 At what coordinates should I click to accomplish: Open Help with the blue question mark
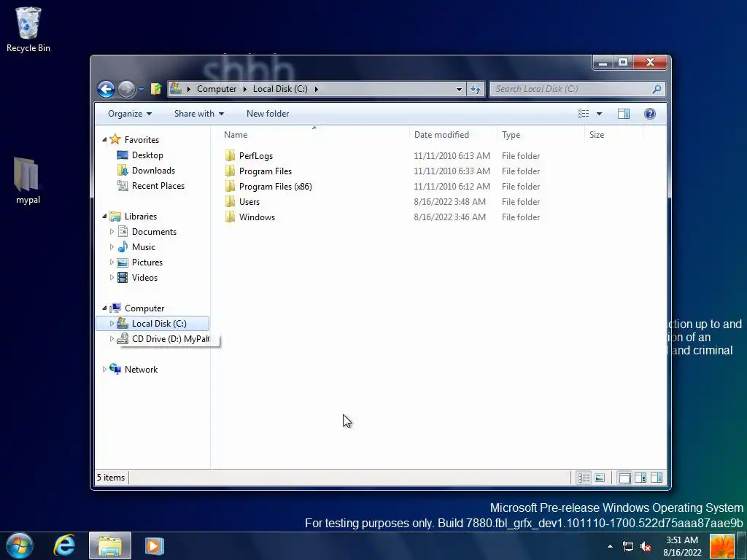(650, 114)
